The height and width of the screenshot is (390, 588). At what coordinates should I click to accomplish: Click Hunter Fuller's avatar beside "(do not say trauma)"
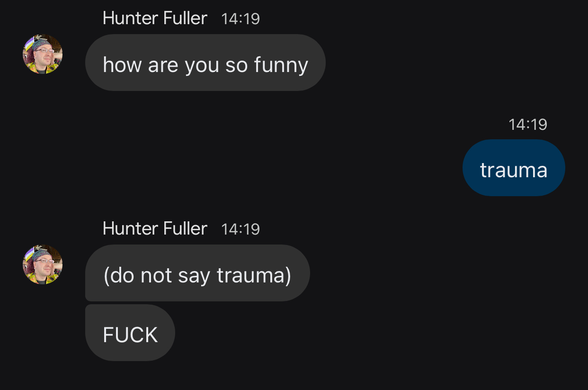[x=43, y=264]
